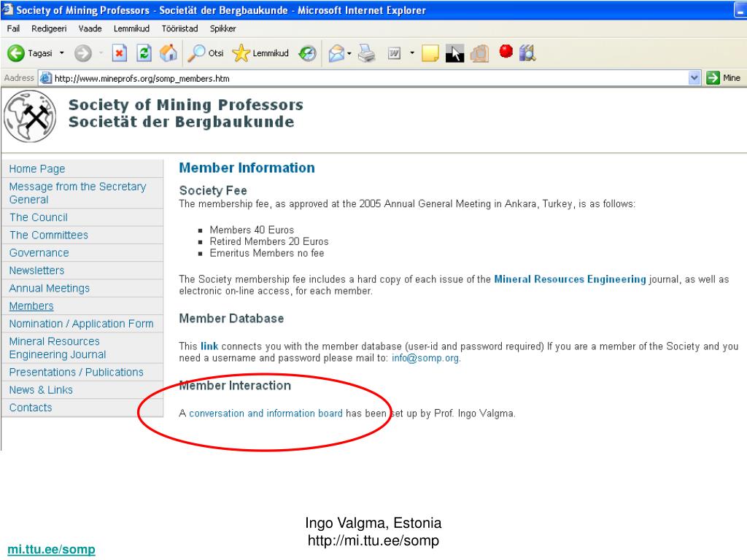Open Mail options dropdown arrow
747x560 pixels.
[349, 53]
